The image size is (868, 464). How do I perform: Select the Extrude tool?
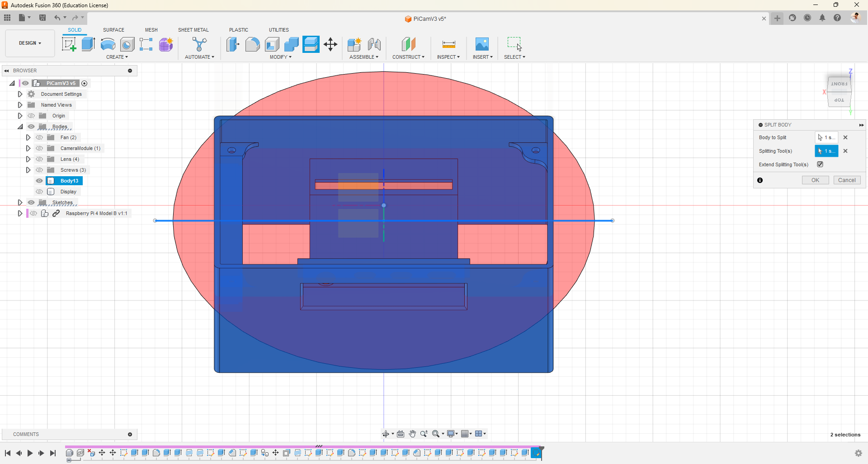pos(89,44)
